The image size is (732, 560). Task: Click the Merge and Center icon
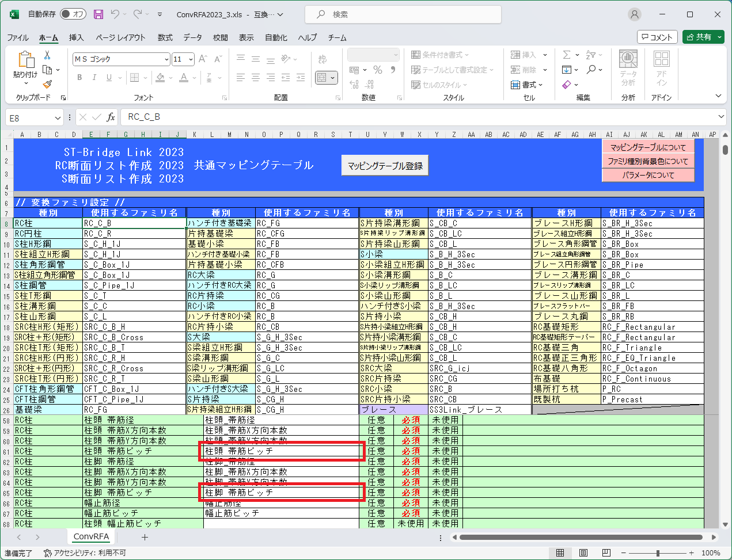pyautogui.click(x=322, y=78)
